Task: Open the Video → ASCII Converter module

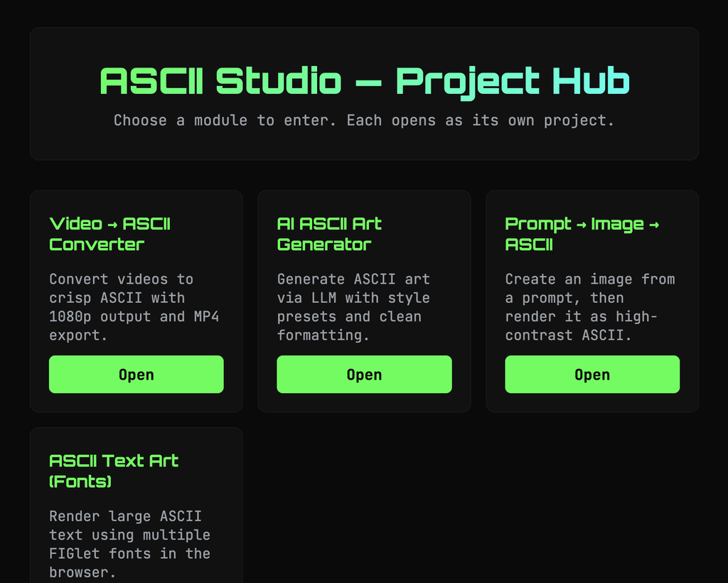Action: click(136, 375)
